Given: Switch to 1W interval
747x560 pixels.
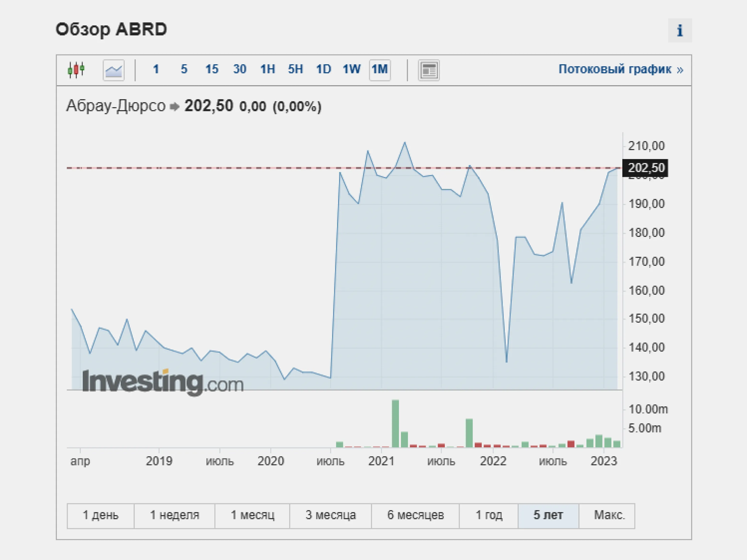Looking at the screenshot, I should coord(351,70).
